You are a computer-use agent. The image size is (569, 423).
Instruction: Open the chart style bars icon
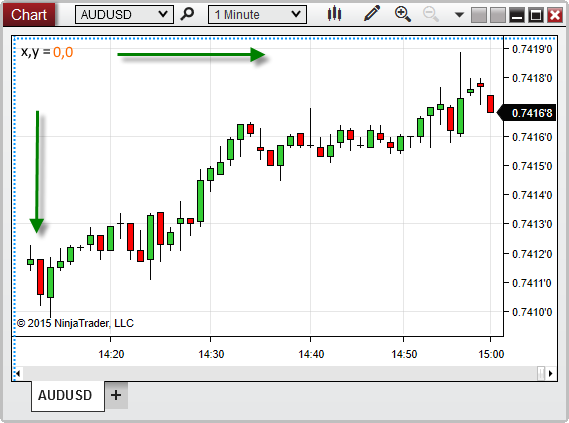[x=334, y=14]
